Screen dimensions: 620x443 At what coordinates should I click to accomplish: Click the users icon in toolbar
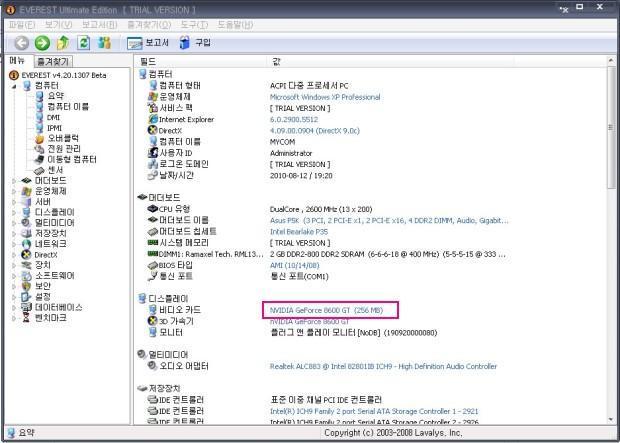coord(104,43)
